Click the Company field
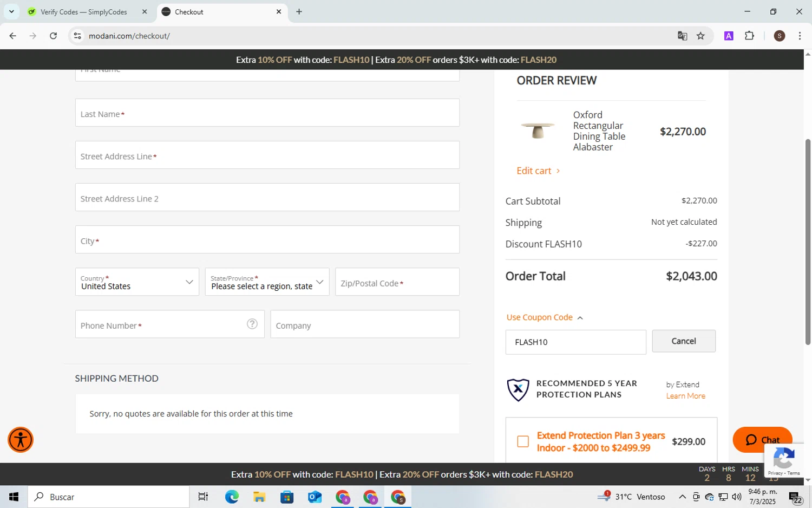 (365, 324)
